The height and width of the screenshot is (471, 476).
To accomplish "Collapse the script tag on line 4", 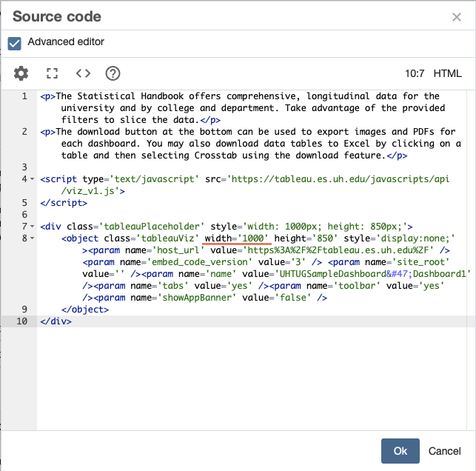I will coord(32,179).
